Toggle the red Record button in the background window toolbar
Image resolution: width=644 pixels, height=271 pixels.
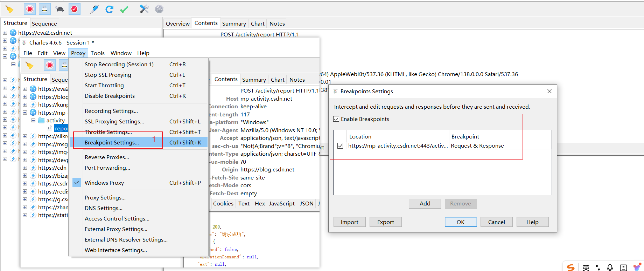point(30,9)
